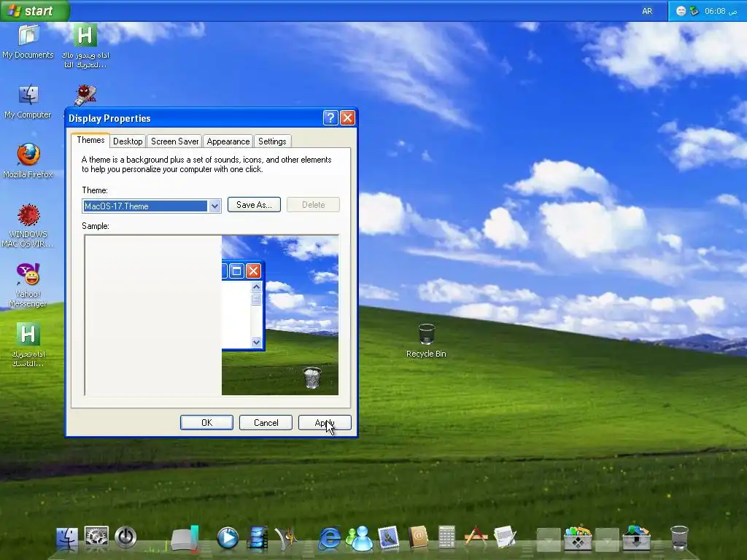747x560 pixels.
Task: Open System Preferences gear in the dock
Action: (x=97, y=537)
